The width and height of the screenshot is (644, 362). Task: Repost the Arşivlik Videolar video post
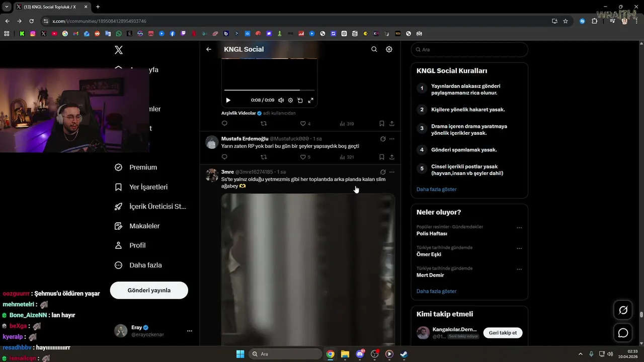point(264,123)
